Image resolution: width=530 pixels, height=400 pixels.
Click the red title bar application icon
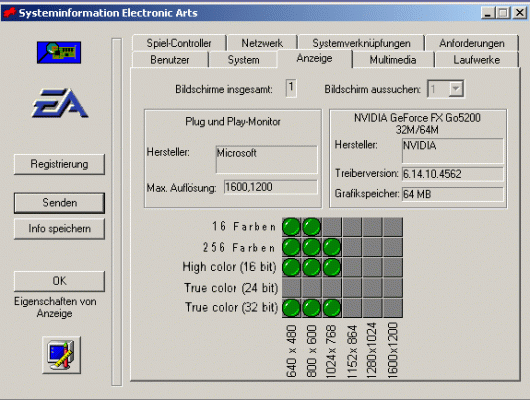(9, 13)
